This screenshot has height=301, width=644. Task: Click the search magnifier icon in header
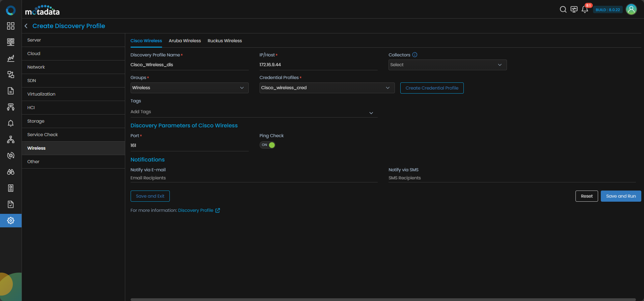pos(563,9)
